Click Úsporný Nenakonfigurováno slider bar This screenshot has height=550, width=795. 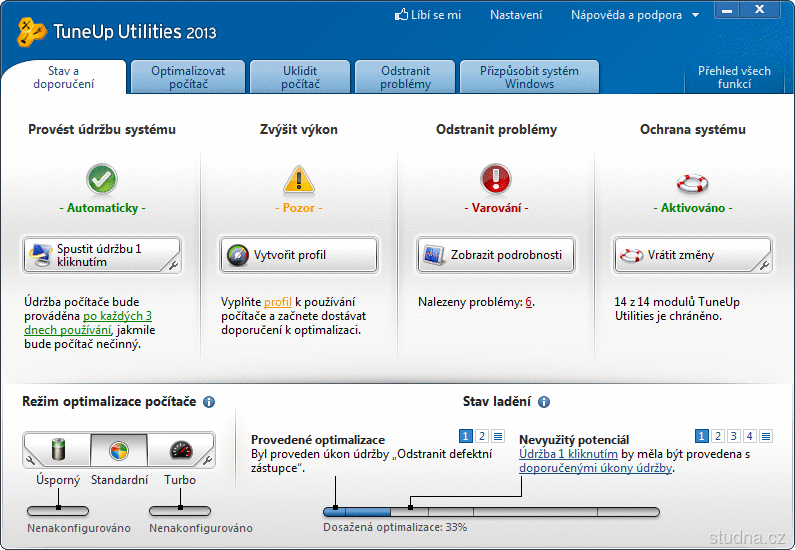58,511
